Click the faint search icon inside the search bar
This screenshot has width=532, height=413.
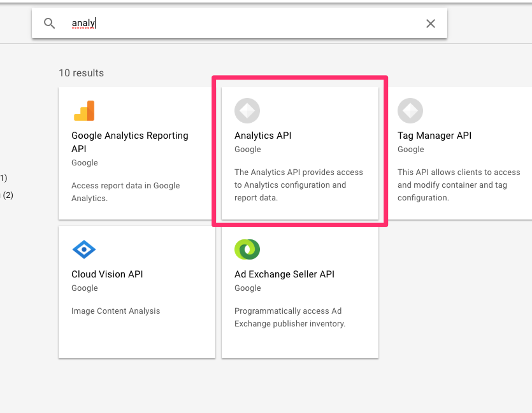(49, 23)
